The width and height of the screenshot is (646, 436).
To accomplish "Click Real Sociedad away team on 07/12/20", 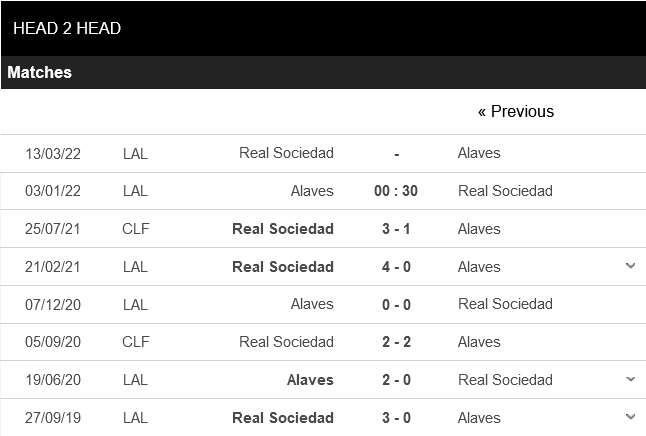I will pyautogui.click(x=505, y=304).
